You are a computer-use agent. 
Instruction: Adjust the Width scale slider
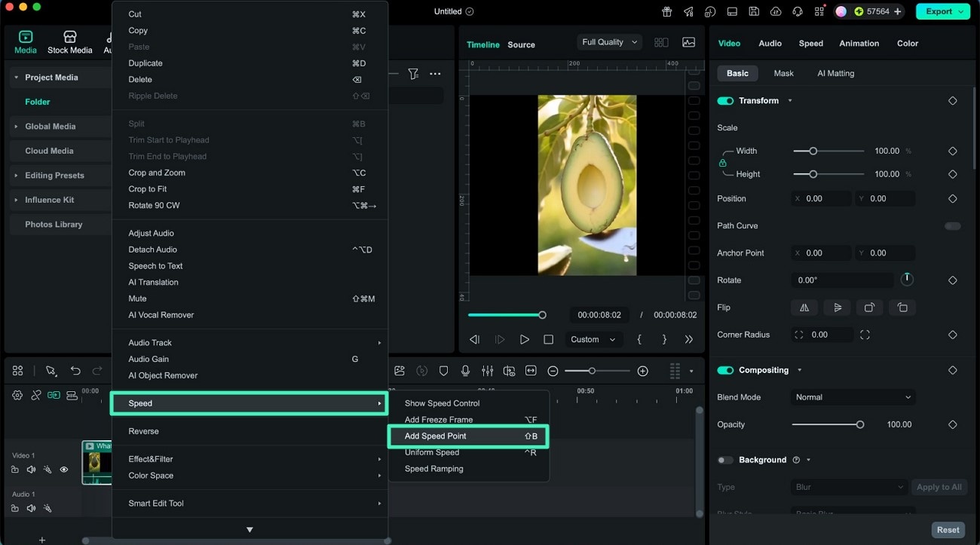(828, 151)
